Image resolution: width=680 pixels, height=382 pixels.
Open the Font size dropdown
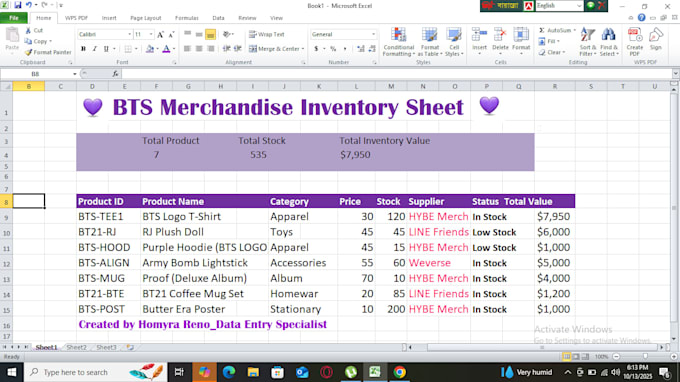[x=151, y=34]
